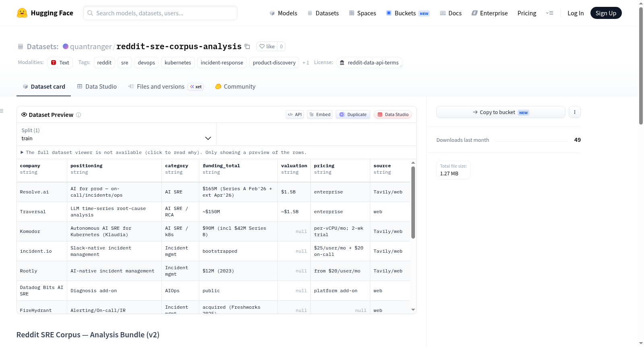Open the three-dot more options menu
644x347 pixels.
pos(575,112)
